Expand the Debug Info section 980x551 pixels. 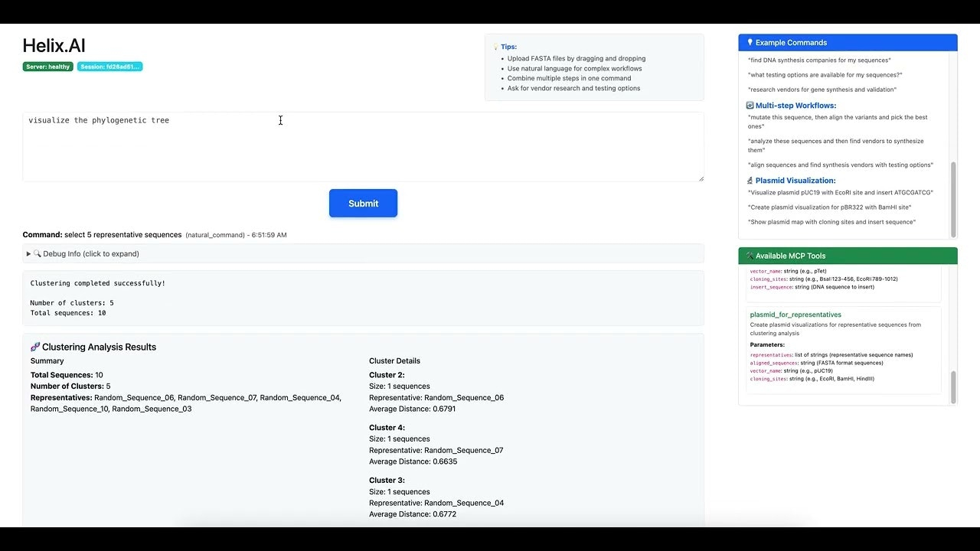pos(363,253)
